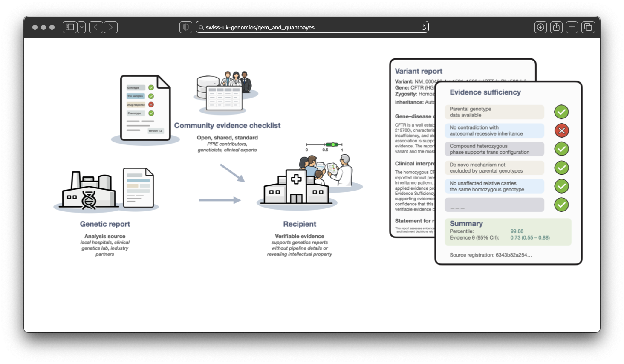Open the Share menu
624x364 pixels.
(556, 27)
